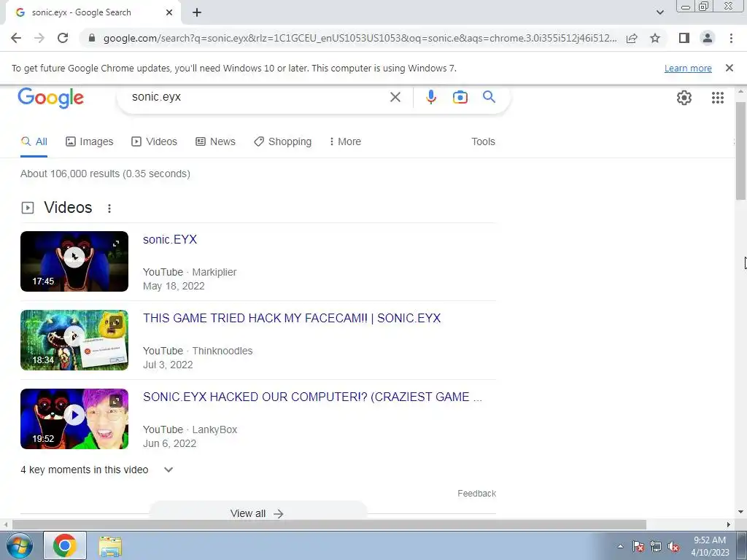This screenshot has width=747, height=560.
Task: Open search Tools options
Action: tap(483, 141)
